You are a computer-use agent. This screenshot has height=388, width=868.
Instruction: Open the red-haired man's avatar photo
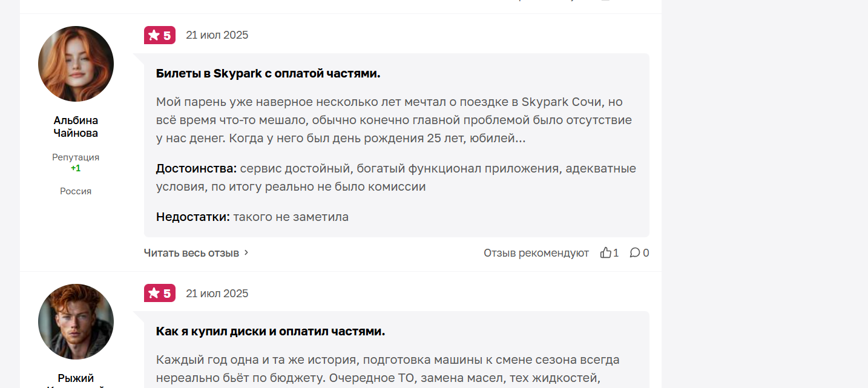76,321
